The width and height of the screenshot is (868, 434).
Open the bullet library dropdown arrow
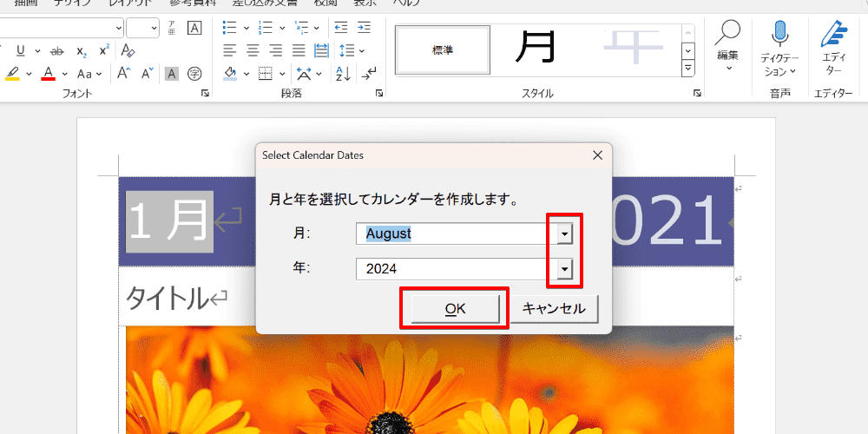click(246, 28)
